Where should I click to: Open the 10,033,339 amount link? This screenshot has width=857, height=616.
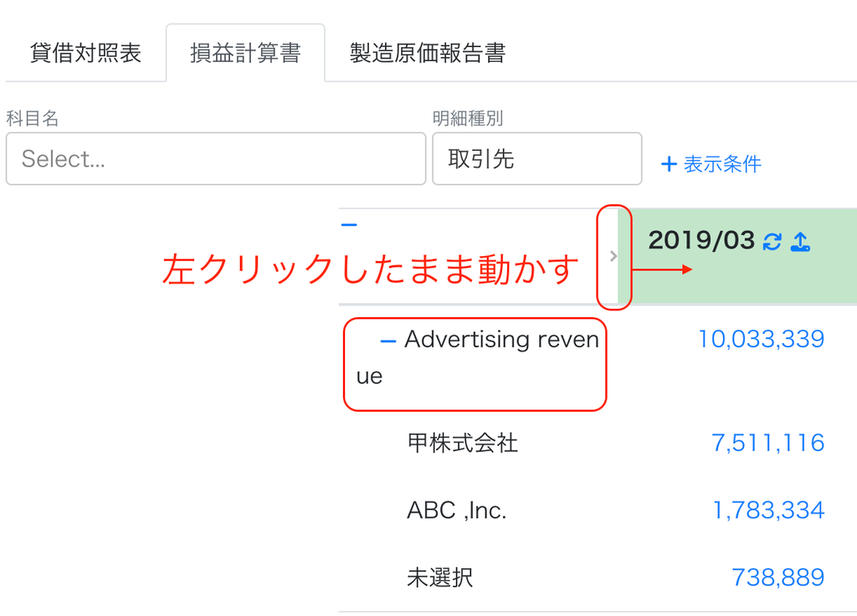(762, 340)
